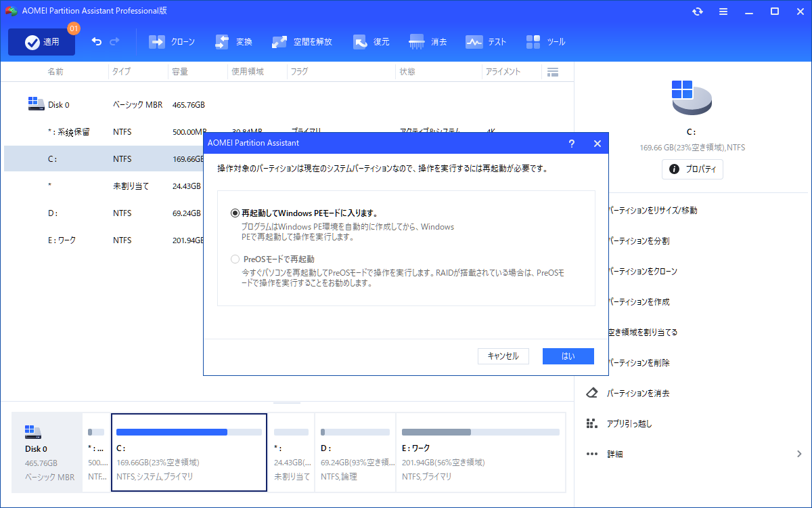Open the hamburger menu in title bar

point(723,12)
